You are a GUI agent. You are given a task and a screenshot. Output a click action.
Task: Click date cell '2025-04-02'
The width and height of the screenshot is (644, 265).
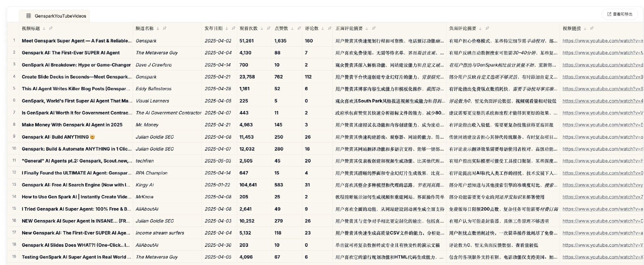click(218, 41)
